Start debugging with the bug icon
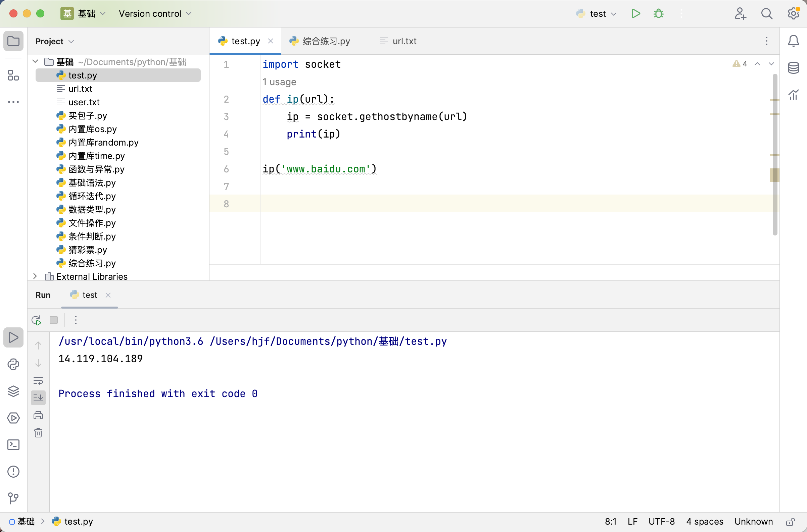 pos(658,13)
